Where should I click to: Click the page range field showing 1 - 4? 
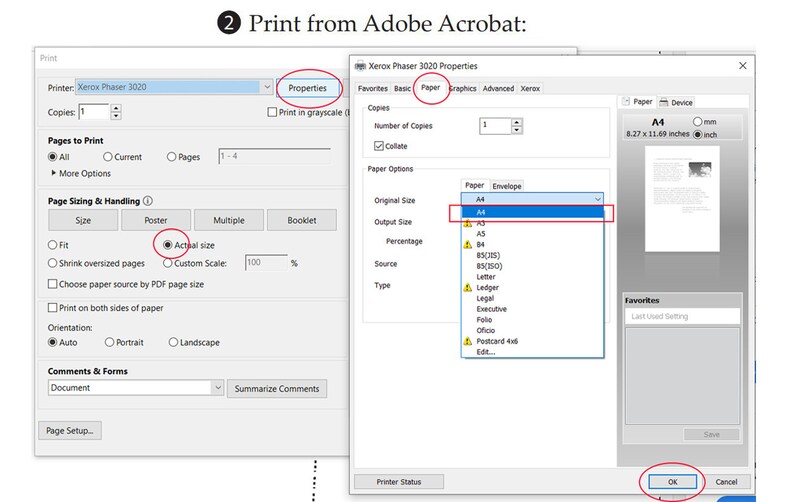tap(274, 156)
